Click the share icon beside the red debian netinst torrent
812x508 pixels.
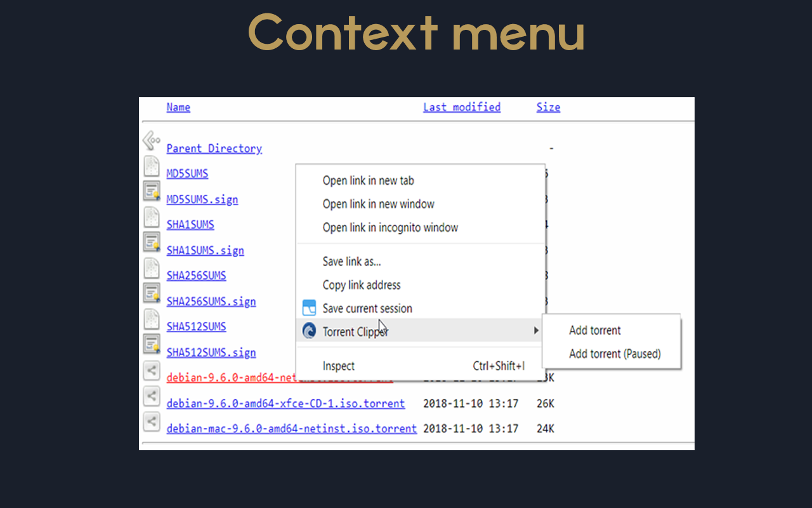(x=151, y=370)
